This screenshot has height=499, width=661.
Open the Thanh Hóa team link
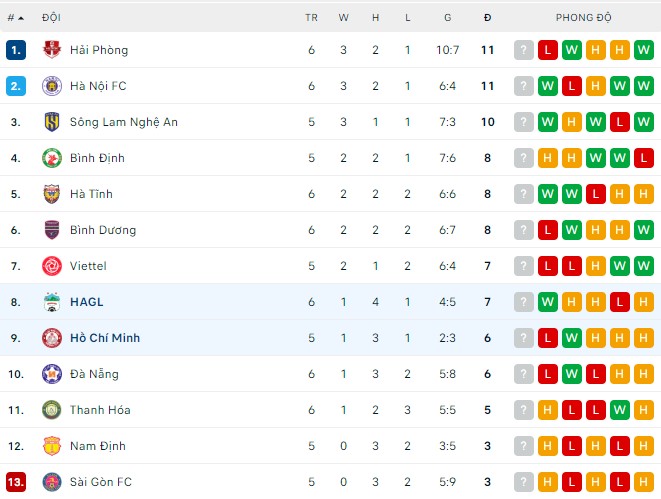(100, 410)
